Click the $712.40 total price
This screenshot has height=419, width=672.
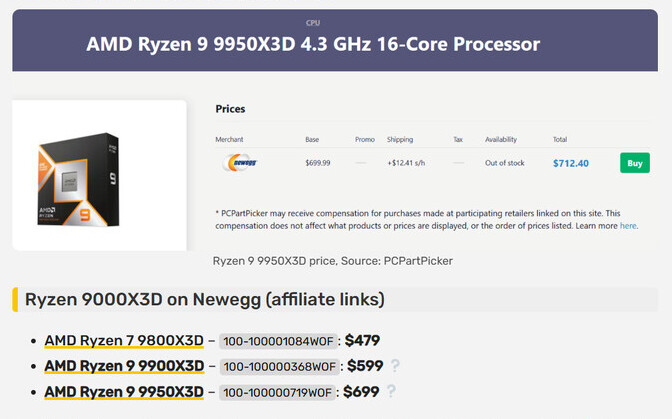tap(571, 163)
